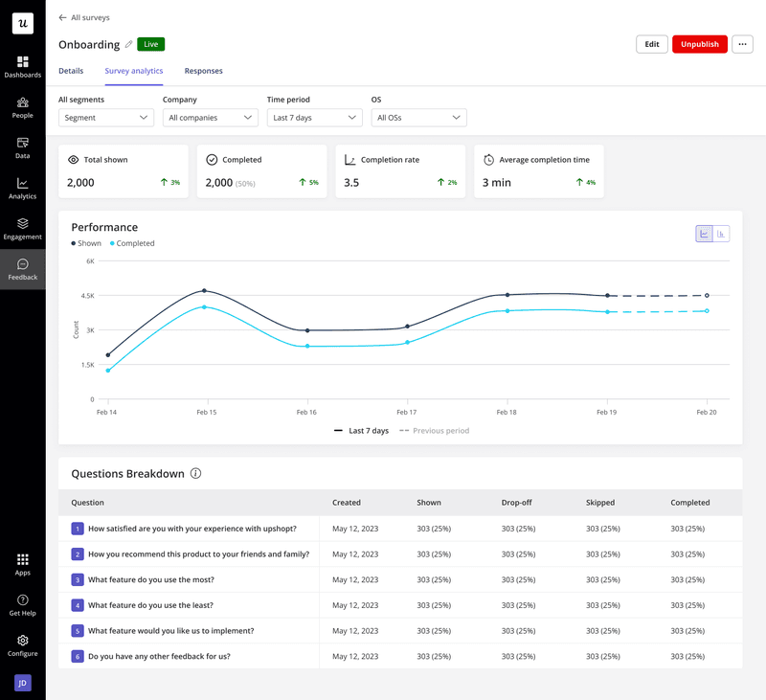Open the All companies dropdown
Image resolution: width=766 pixels, height=700 pixels.
[210, 118]
